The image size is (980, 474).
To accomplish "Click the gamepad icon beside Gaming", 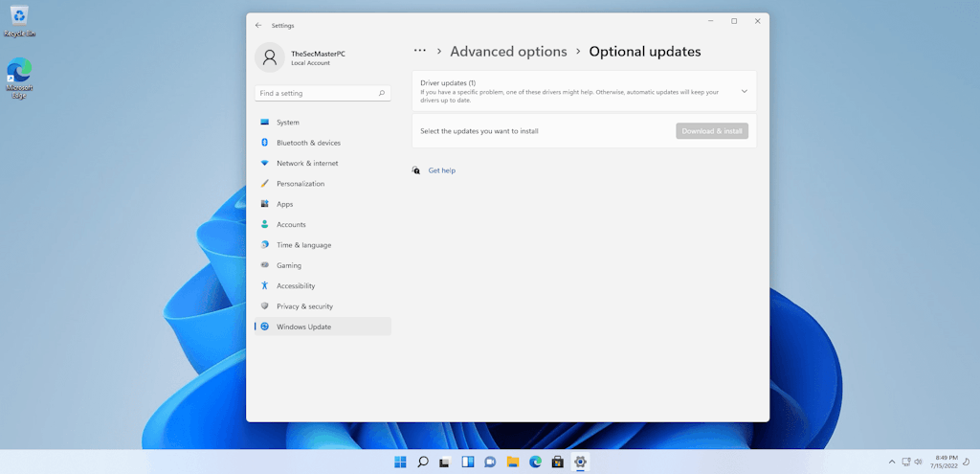I will coord(264,265).
